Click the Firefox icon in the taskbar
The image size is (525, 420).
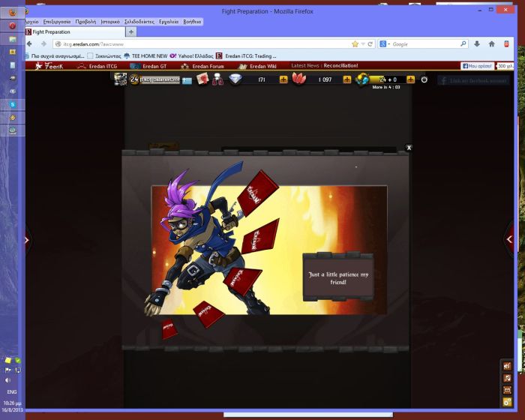[13, 13]
